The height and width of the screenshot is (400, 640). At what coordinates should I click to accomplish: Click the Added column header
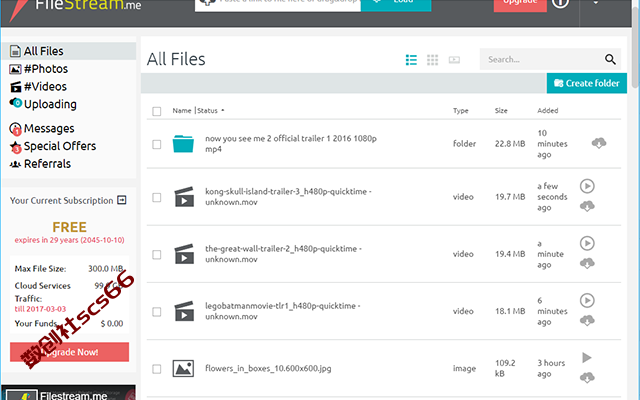[x=548, y=111]
